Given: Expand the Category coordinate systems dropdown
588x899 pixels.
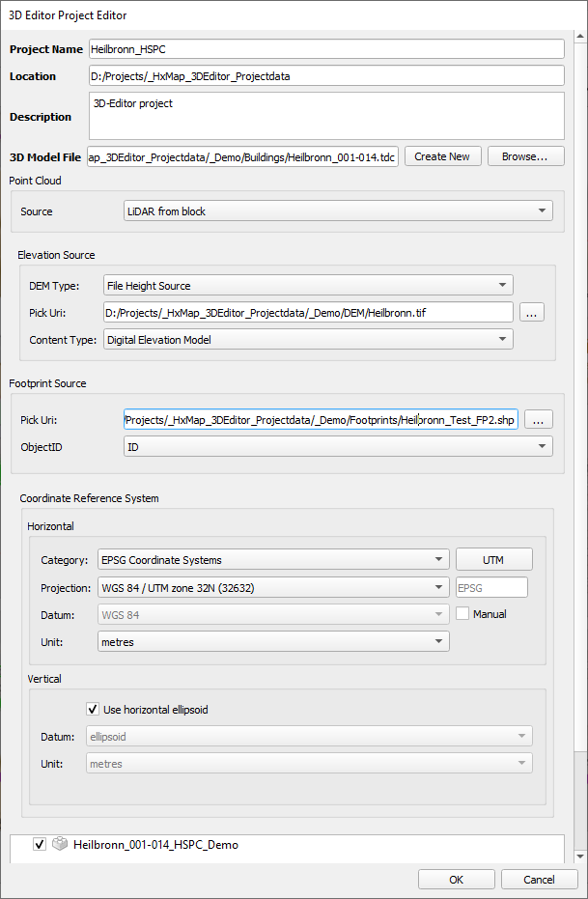Looking at the screenshot, I should pyautogui.click(x=272, y=560).
